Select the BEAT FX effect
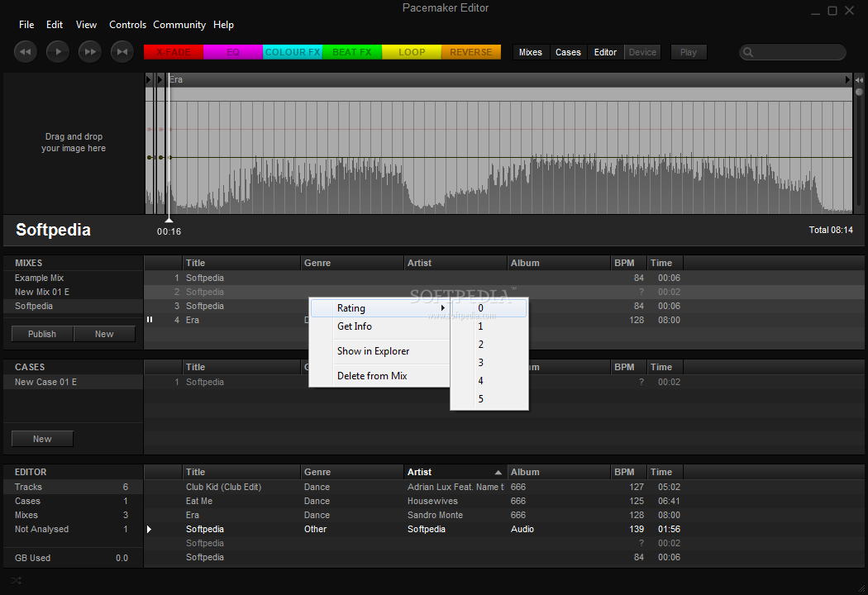 click(352, 52)
